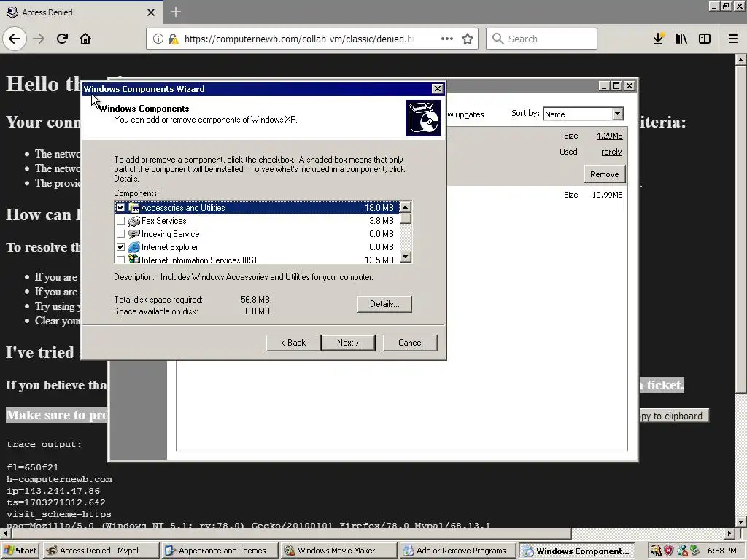The image size is (747, 560).
Task: Click Remove in Add or Remove Programs
Action: click(605, 174)
